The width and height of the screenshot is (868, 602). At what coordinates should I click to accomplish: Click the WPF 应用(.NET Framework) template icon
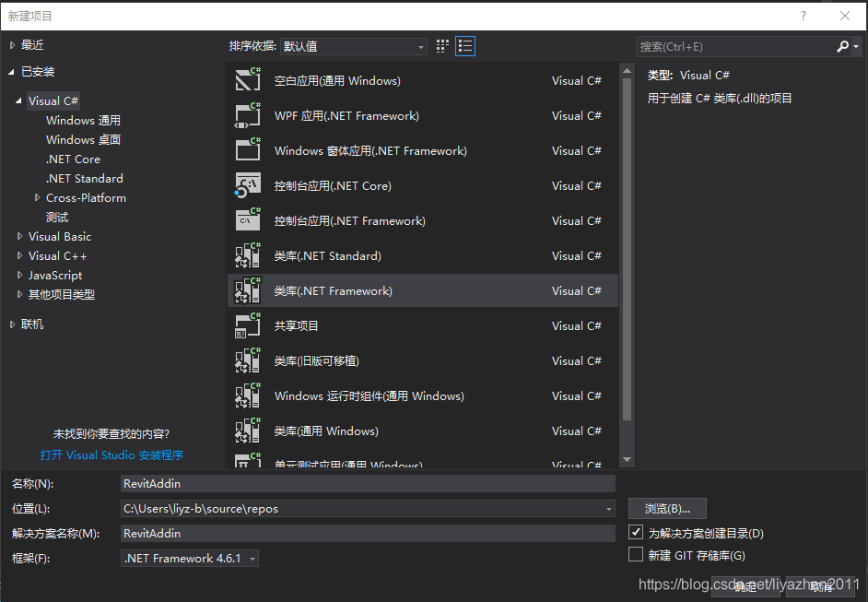248,115
